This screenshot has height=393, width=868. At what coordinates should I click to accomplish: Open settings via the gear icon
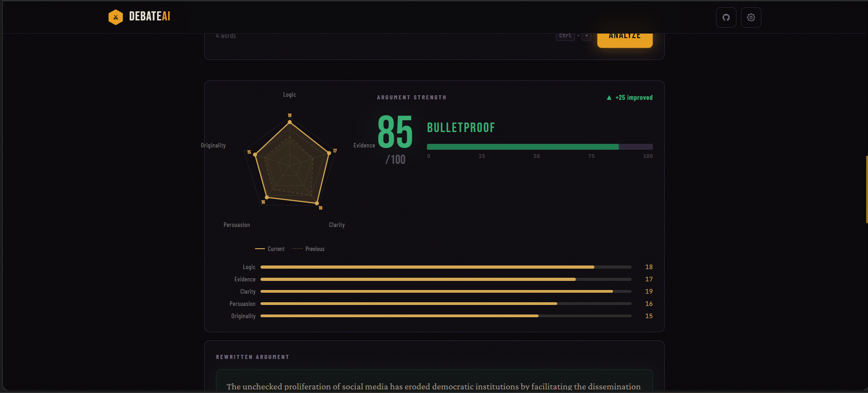pos(751,17)
